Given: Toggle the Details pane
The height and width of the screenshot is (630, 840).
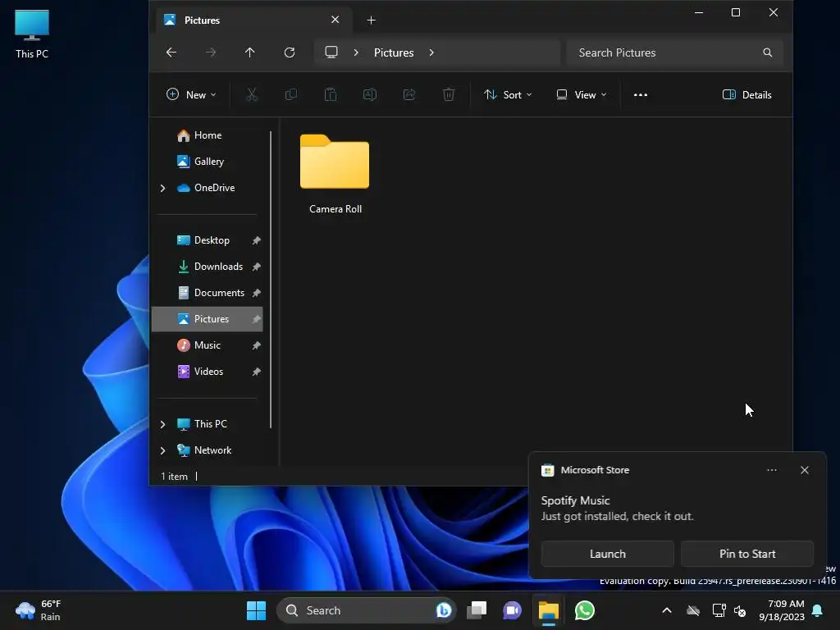Looking at the screenshot, I should [x=746, y=95].
